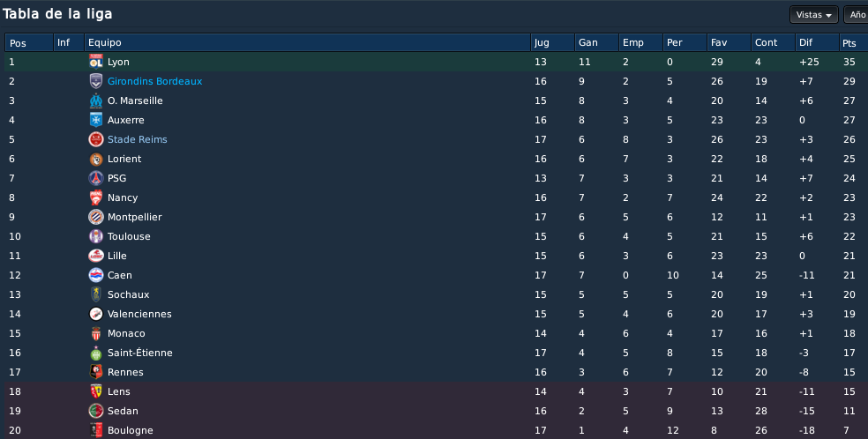Open the Girondins Bordeaux team link

(154, 81)
